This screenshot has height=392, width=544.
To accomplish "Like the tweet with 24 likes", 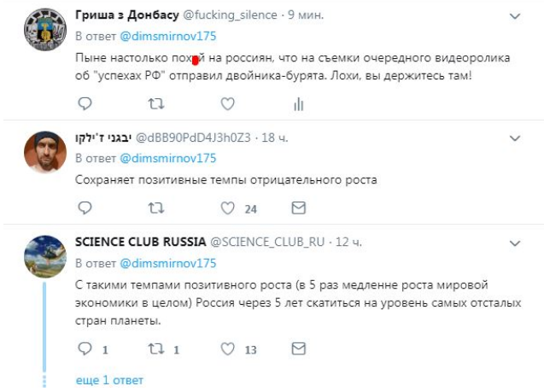I will click(x=227, y=208).
